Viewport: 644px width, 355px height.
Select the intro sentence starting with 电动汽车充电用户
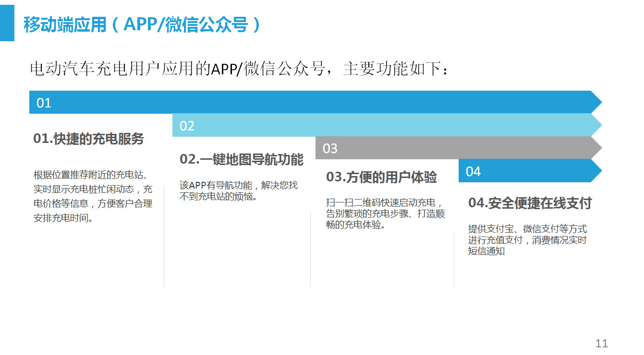tap(240, 69)
